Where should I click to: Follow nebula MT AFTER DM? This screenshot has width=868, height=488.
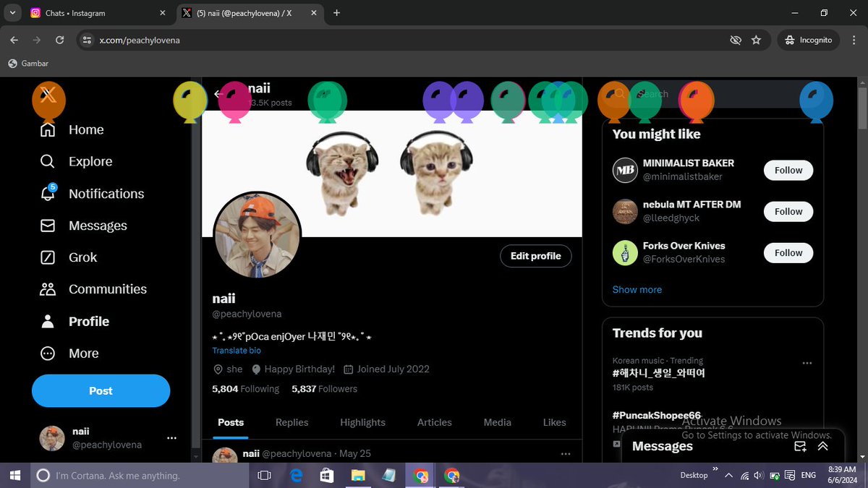click(x=788, y=212)
